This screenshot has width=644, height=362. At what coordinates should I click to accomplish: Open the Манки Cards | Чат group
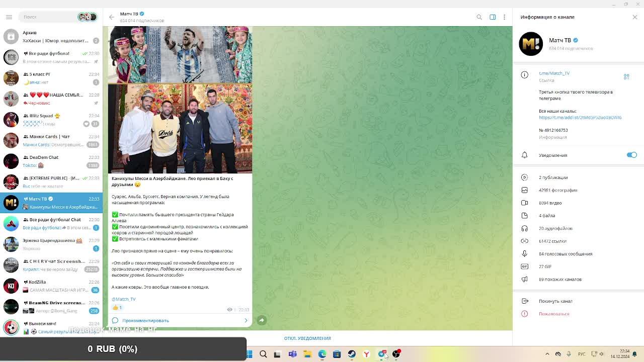tap(51, 140)
